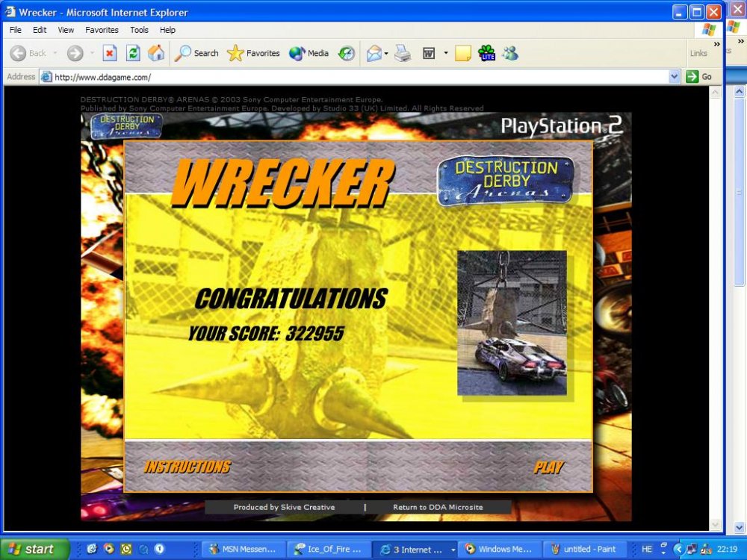Click the HE language indicator
747x560 pixels.
point(646,550)
